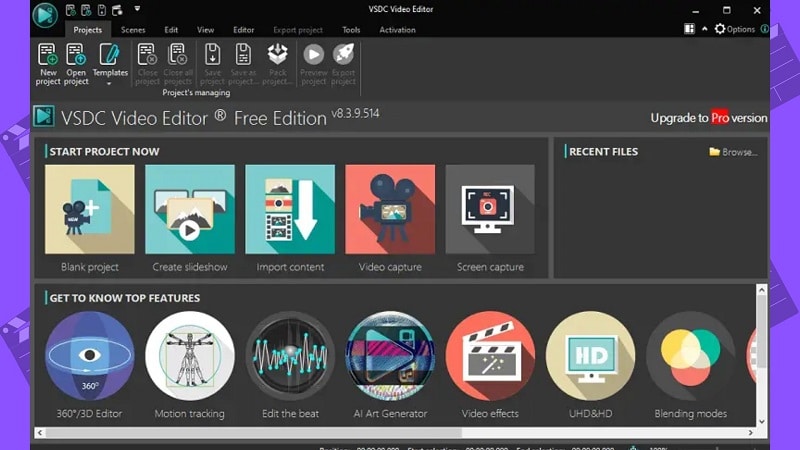Click the vertical scrollbar thumb

762,331
